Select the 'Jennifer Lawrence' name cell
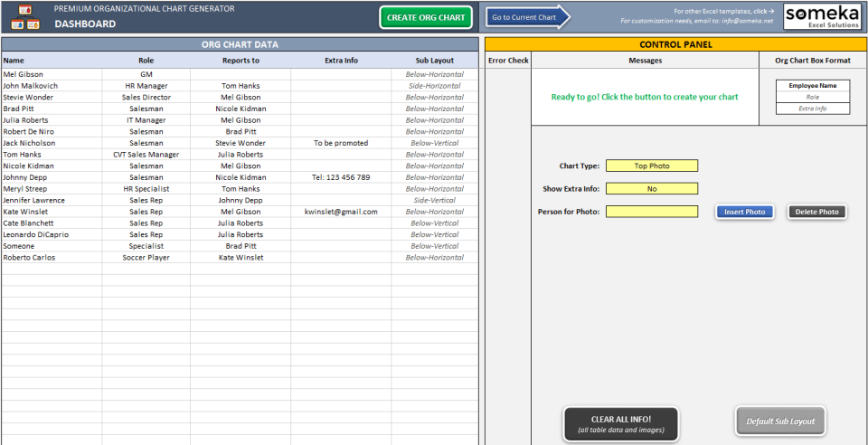The image size is (868, 445). point(52,201)
